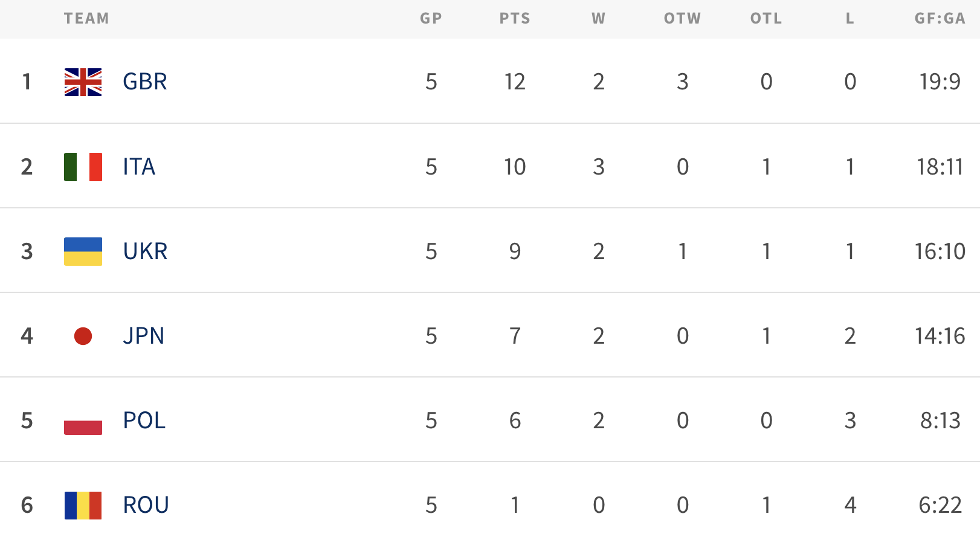Screen dimensions: 980x540
Task: Open the GBR team link
Action: [145, 82]
